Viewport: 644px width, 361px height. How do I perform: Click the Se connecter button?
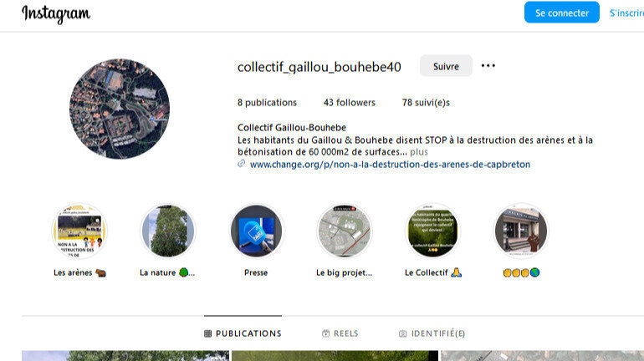coord(561,13)
